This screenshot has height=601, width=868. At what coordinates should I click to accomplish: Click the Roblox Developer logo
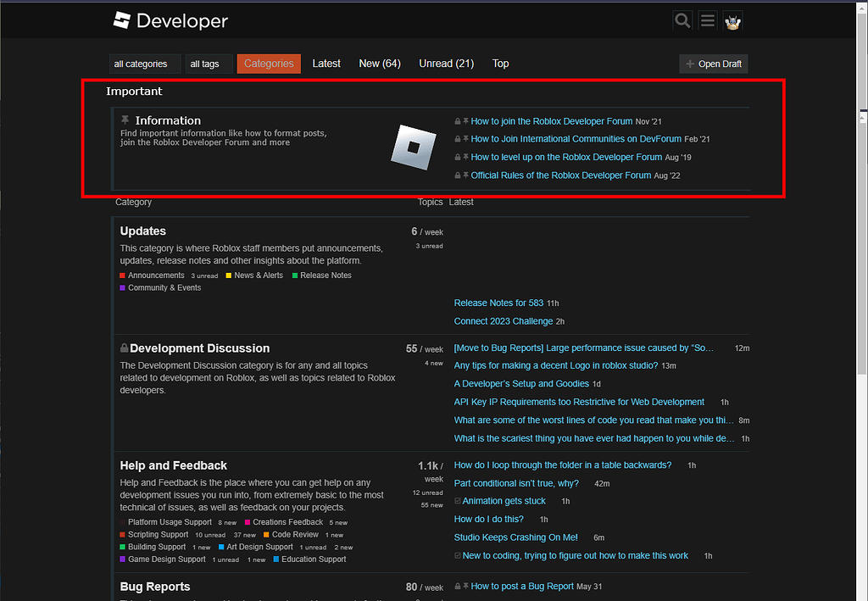click(x=170, y=21)
